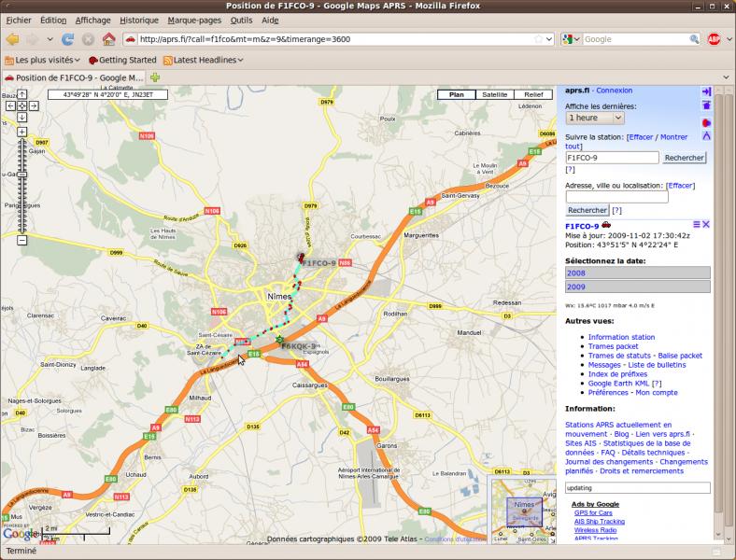Select the Position de F1FCO-9 tab
The image size is (736, 560).
coord(74,77)
